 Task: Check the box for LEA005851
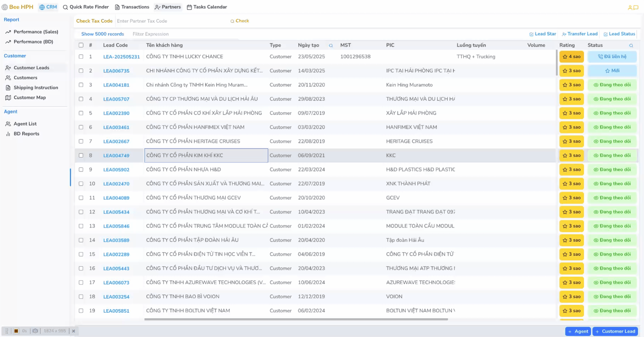81,311
